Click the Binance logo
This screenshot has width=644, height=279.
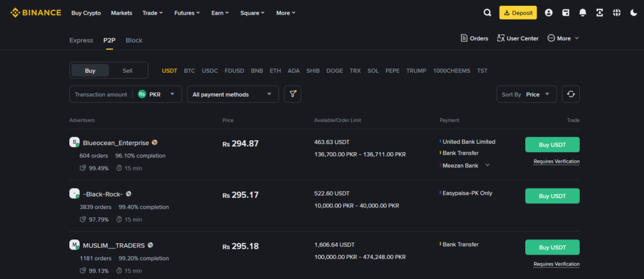[36, 13]
